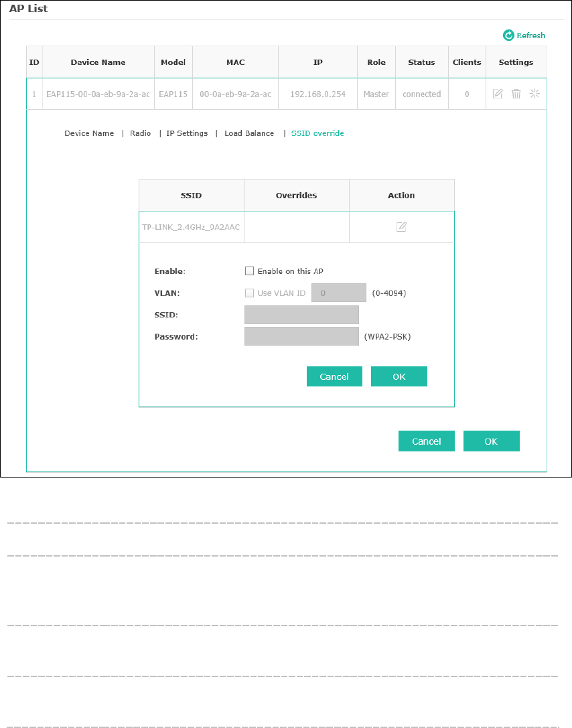572x728 pixels.
Task: Click the locate/blink icon in Settings column
Action: click(x=534, y=94)
